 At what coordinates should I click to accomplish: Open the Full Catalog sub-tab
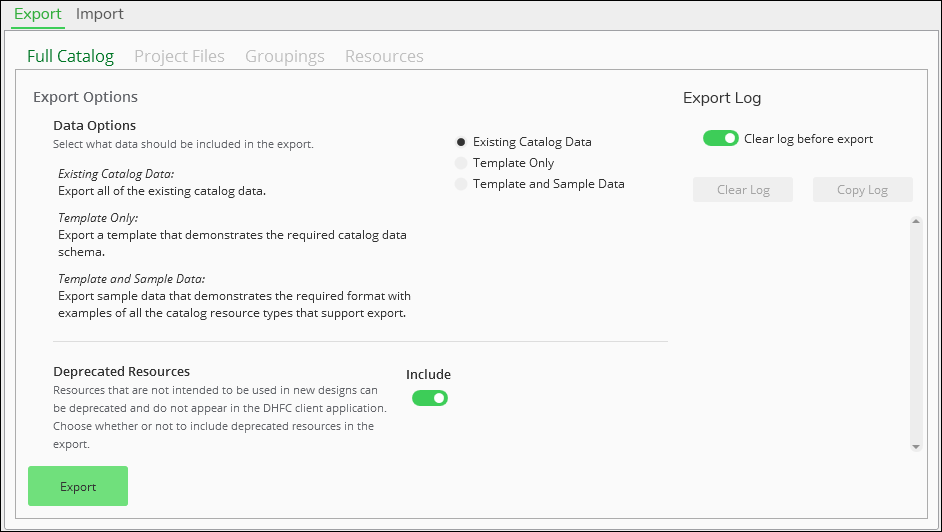[x=70, y=56]
